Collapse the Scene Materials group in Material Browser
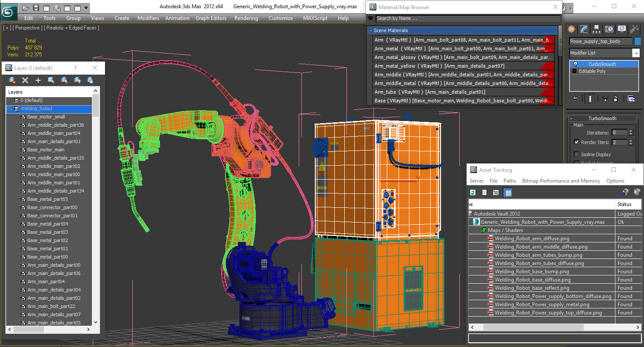 click(371, 30)
